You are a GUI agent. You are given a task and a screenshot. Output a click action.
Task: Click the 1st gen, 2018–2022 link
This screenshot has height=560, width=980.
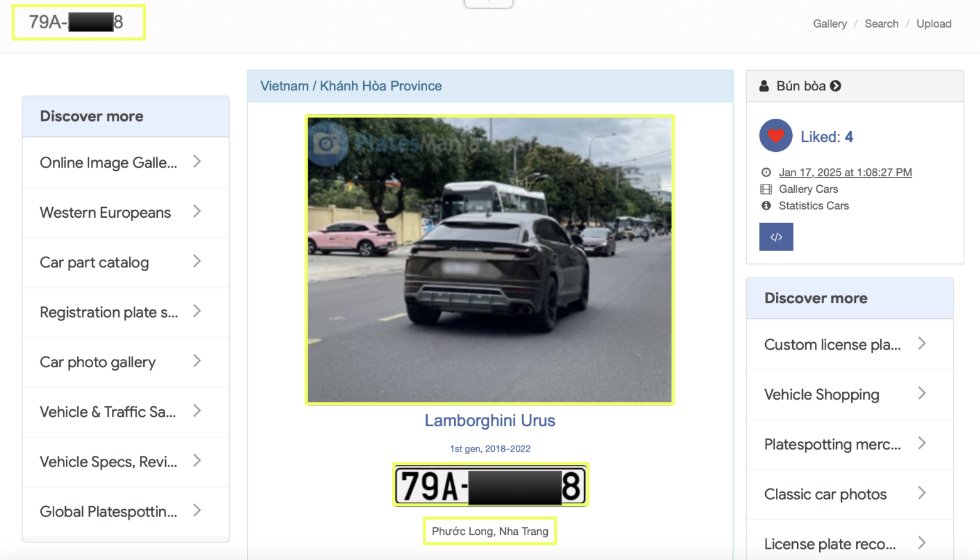[490, 449]
